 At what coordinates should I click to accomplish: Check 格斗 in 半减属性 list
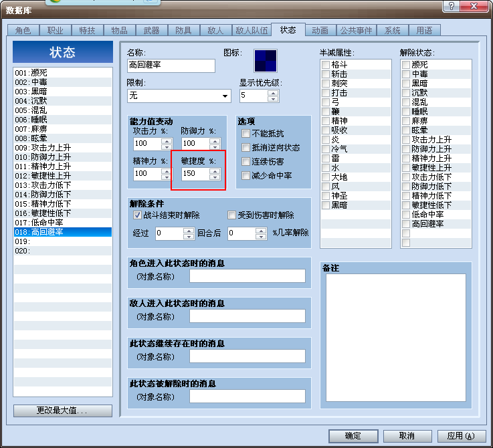tap(325, 65)
